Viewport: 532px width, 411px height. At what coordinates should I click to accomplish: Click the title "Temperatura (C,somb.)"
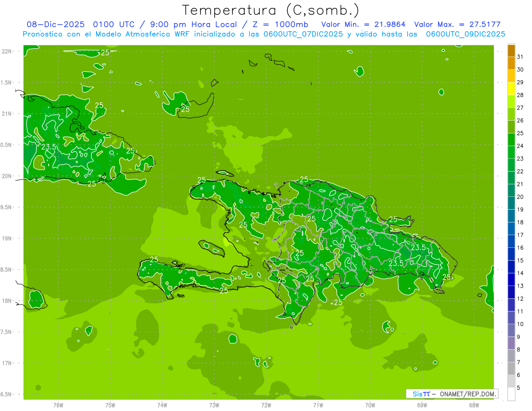(x=271, y=10)
